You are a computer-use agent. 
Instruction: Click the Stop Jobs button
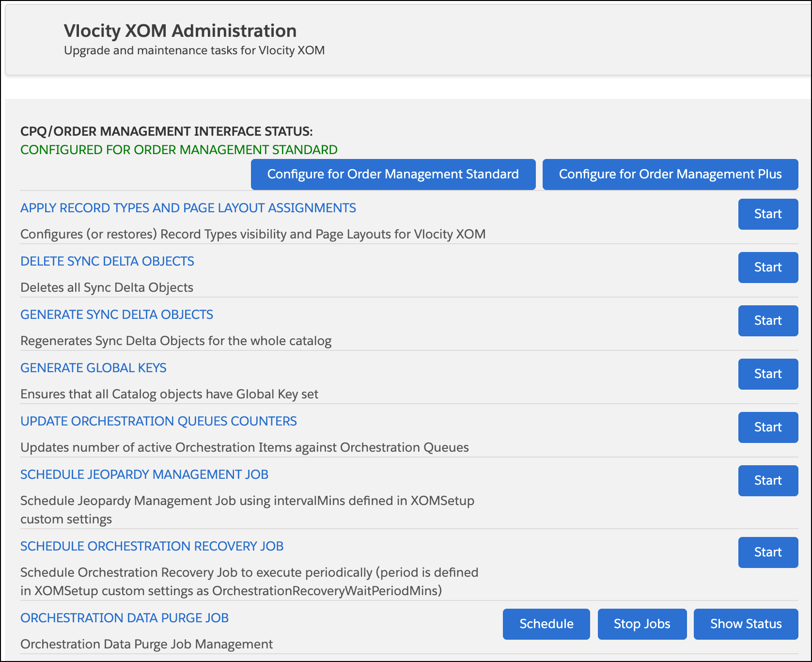[x=642, y=624]
